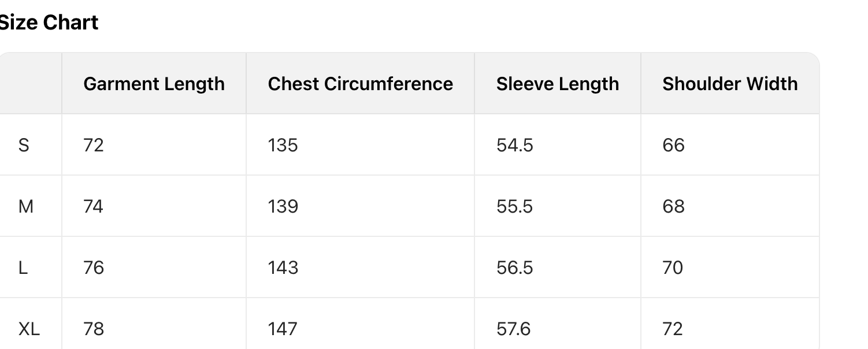Click garment length value 76
This screenshot has width=868, height=349.
(x=94, y=268)
